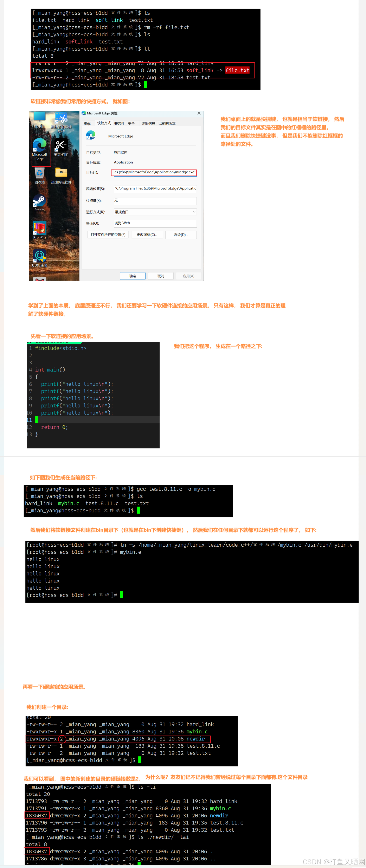The width and height of the screenshot is (366, 868).
Task: Go to the 以前的版本 tab
Action: click(x=167, y=124)
